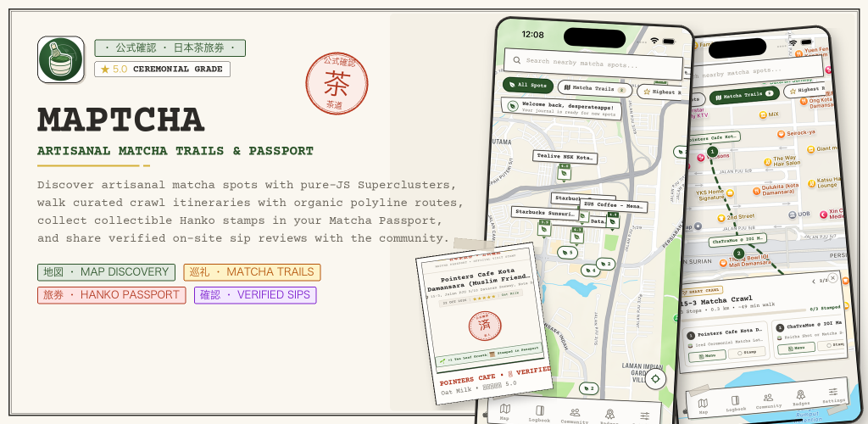Image resolution: width=868 pixels, height=424 pixels.
Task: Open Pointers Cafe Kot map label rear phone
Action: click(x=714, y=137)
